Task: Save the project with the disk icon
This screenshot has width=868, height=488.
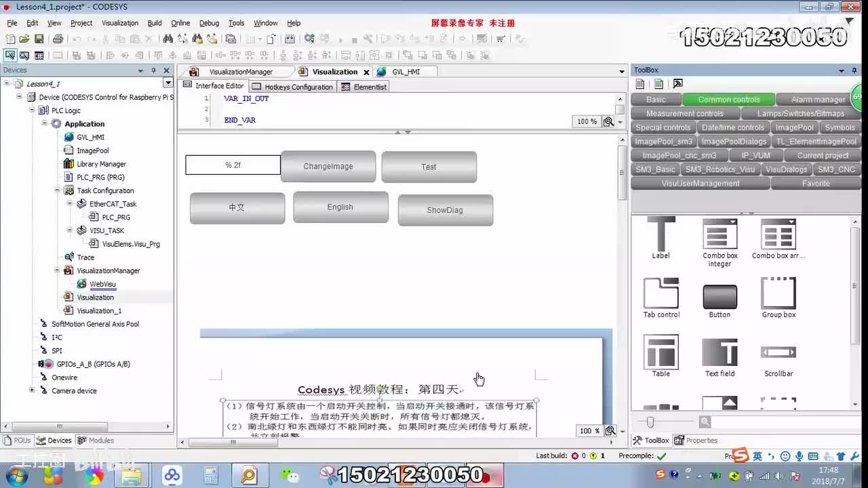Action: [39, 39]
